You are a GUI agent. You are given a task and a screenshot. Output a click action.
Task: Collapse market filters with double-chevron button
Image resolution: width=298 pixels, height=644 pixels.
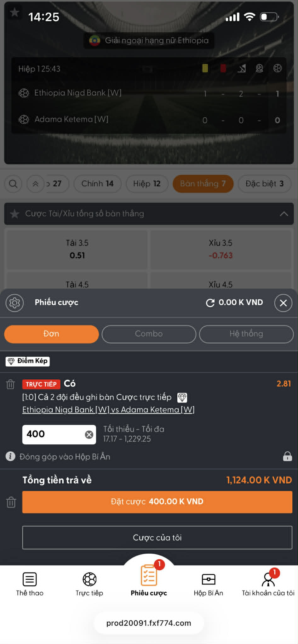36,184
